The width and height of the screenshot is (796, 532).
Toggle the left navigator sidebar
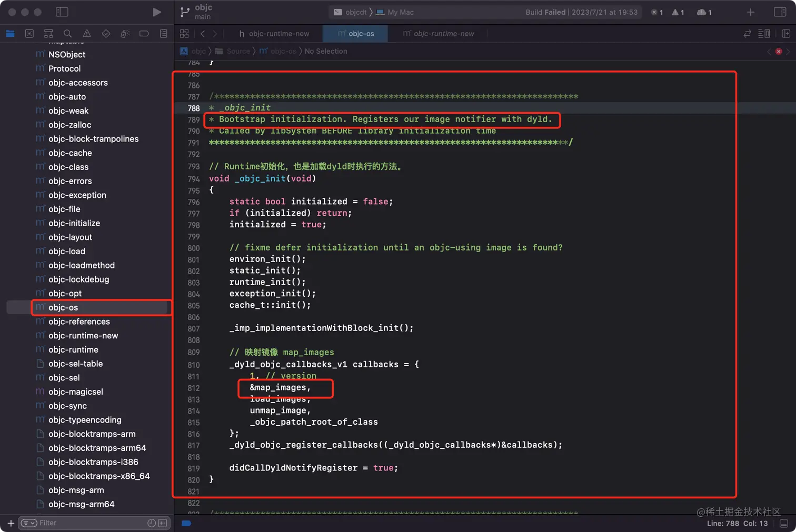tap(62, 12)
